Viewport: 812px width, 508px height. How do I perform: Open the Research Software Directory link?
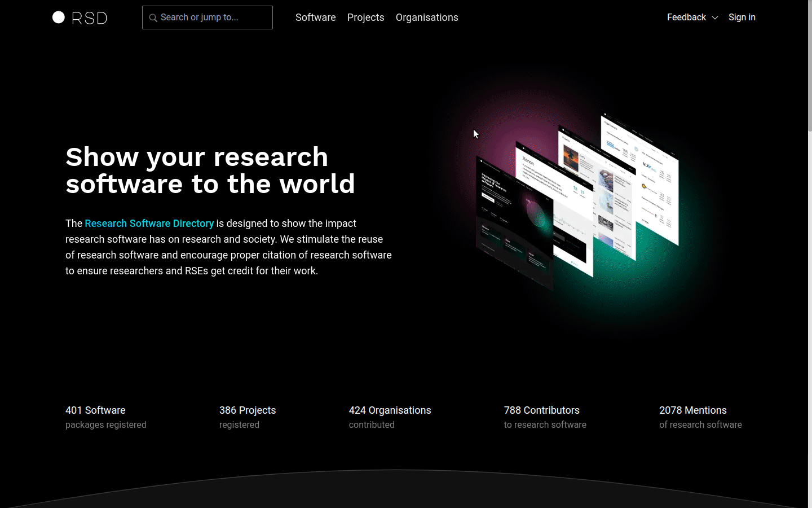pos(149,224)
